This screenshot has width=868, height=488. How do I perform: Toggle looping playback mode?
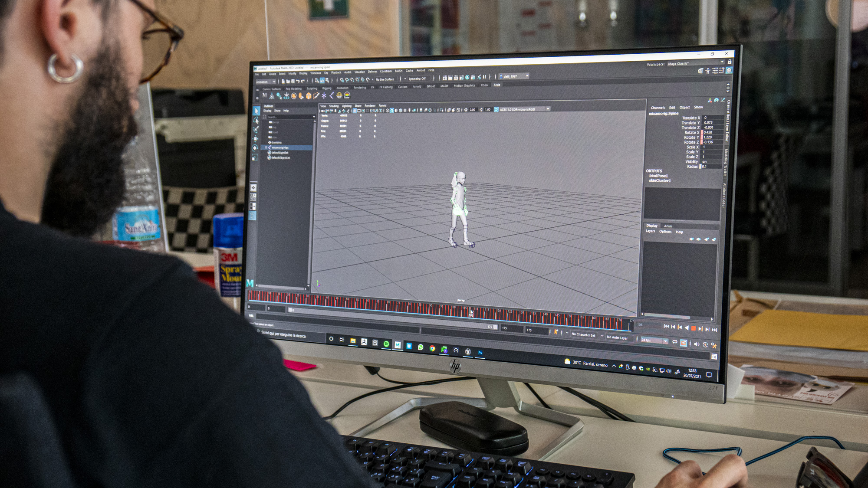(x=674, y=342)
